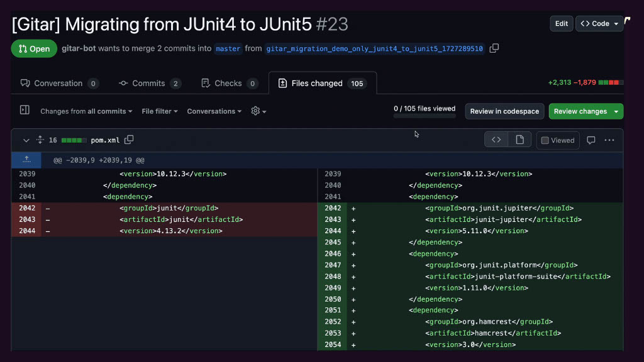Toggle the file tree sidebar icon
Image resolution: width=644 pixels, height=362 pixels.
tap(25, 110)
